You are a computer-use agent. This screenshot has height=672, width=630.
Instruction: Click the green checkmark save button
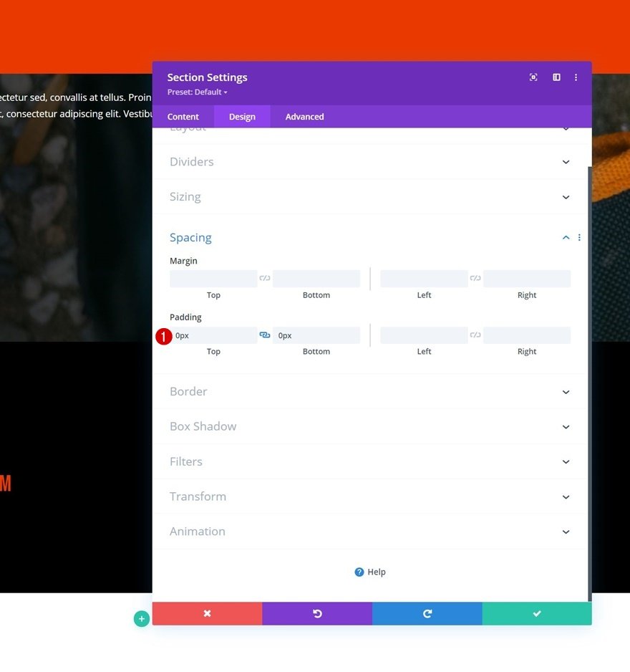537,613
